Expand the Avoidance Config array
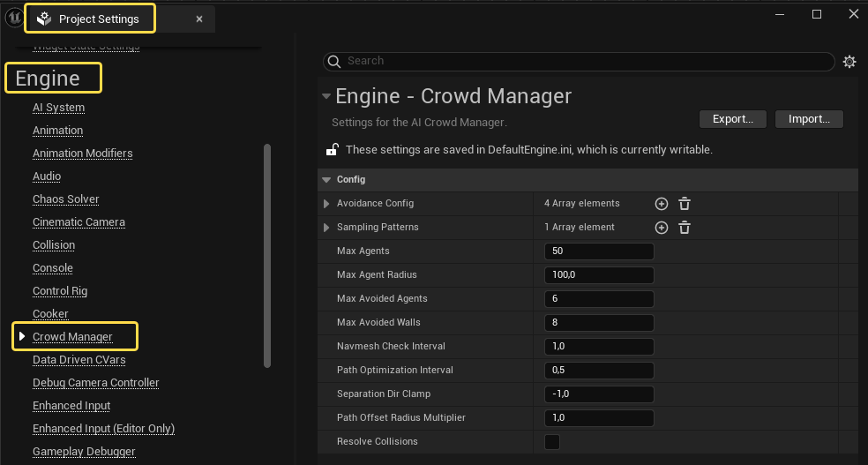This screenshot has height=465, width=868. 326,204
